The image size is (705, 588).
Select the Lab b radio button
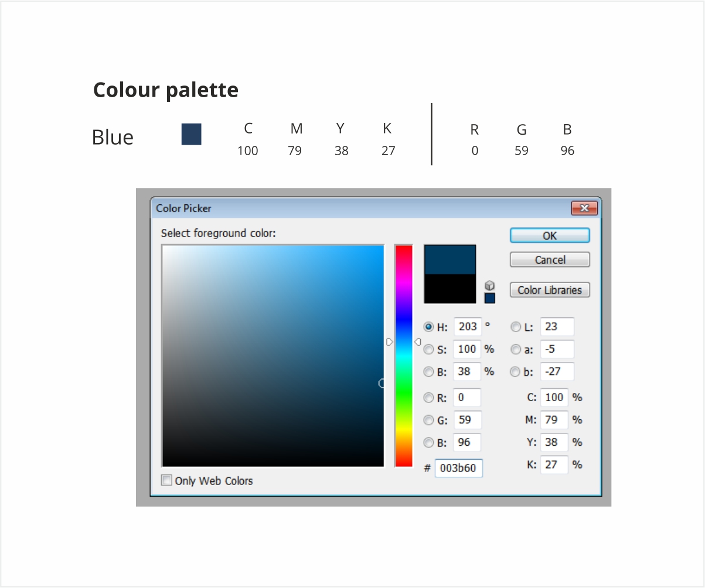(516, 372)
